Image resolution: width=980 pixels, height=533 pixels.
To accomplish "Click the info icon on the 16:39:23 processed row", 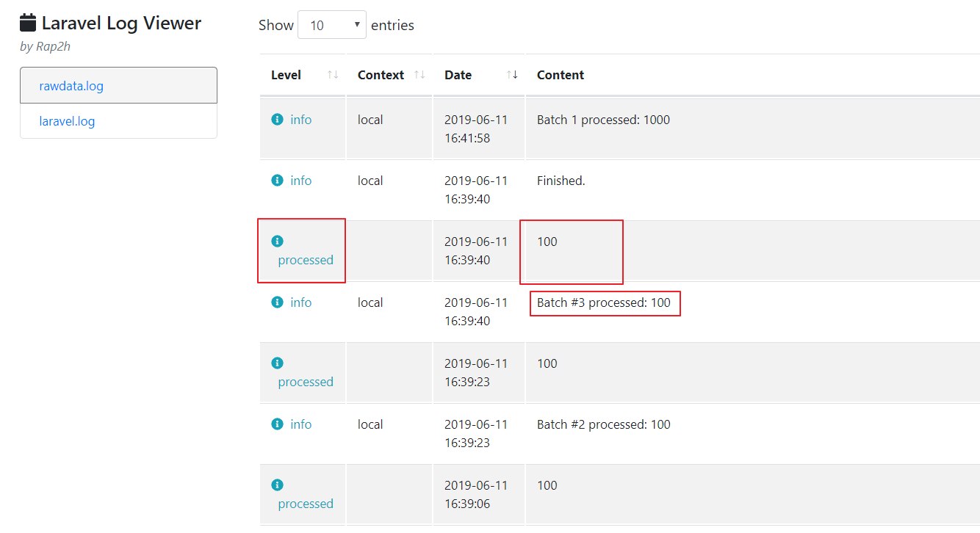I will tap(277, 363).
